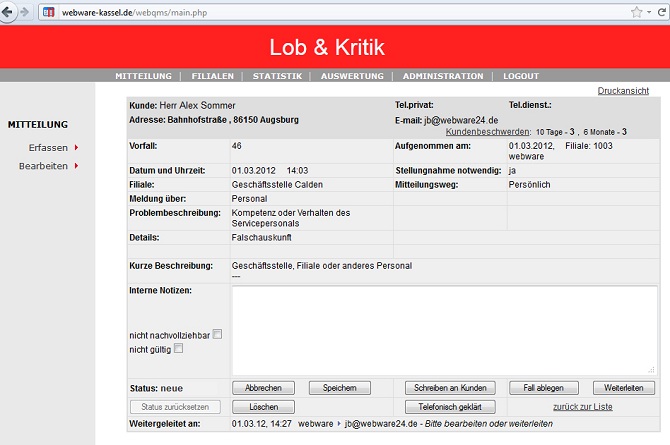Click the browser forward arrow
670x445 pixels.
point(25,12)
